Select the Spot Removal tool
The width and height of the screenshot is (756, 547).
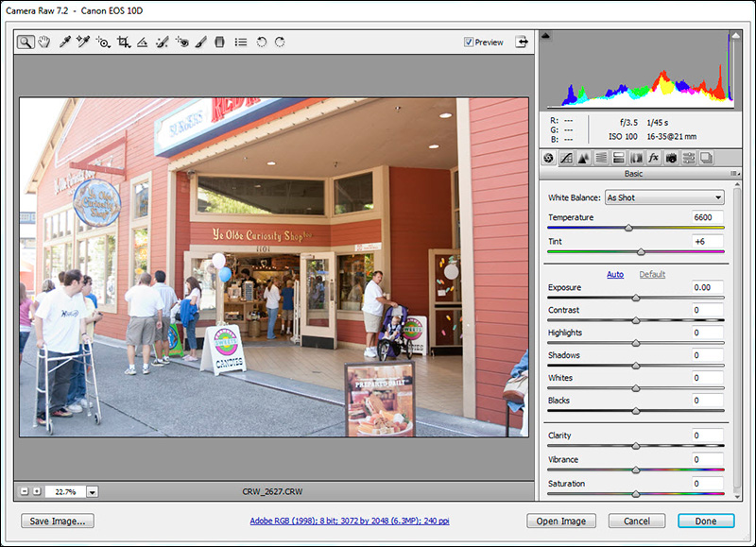[x=162, y=43]
